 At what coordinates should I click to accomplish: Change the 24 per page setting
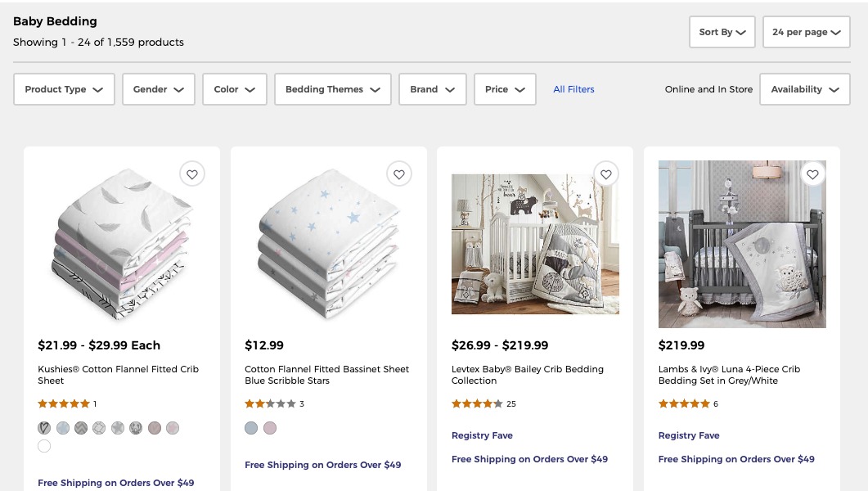click(x=807, y=32)
